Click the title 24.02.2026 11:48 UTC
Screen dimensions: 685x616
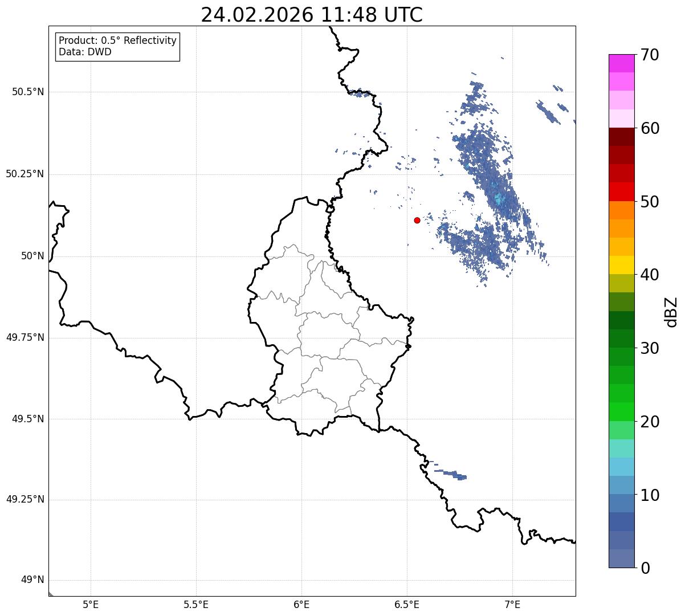[312, 15]
